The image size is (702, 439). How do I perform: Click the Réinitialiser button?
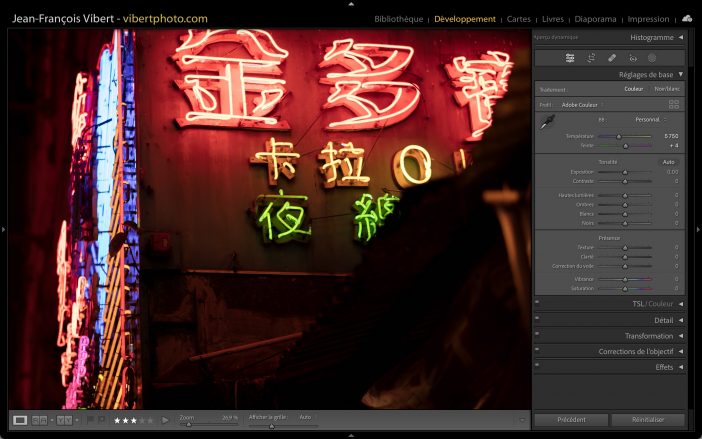point(648,420)
